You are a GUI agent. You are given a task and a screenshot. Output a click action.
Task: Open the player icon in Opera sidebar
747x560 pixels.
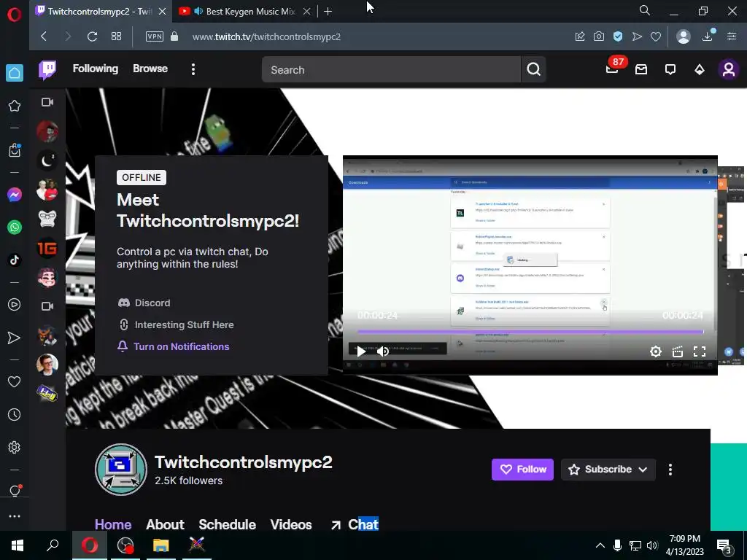[x=15, y=305]
